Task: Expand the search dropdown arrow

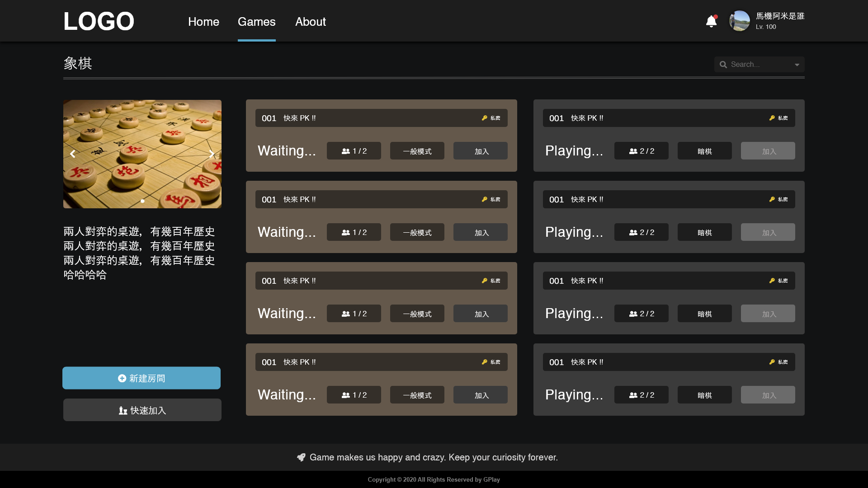Action: pyautogui.click(x=797, y=65)
